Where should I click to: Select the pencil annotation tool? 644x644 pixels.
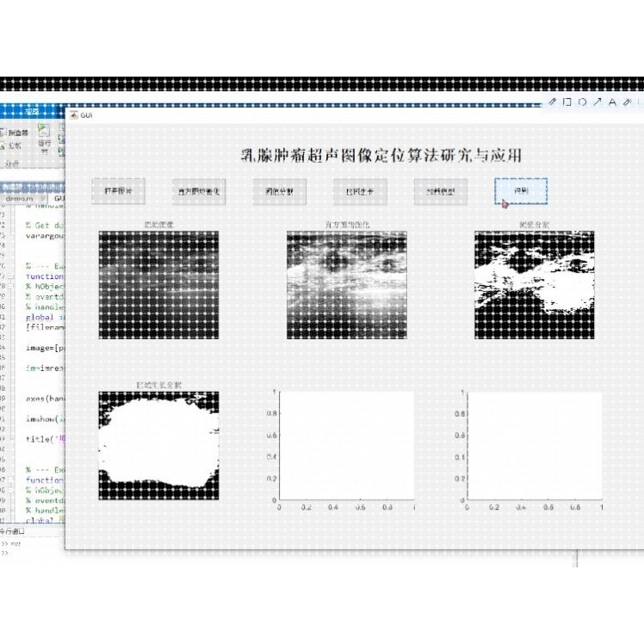coord(552,102)
